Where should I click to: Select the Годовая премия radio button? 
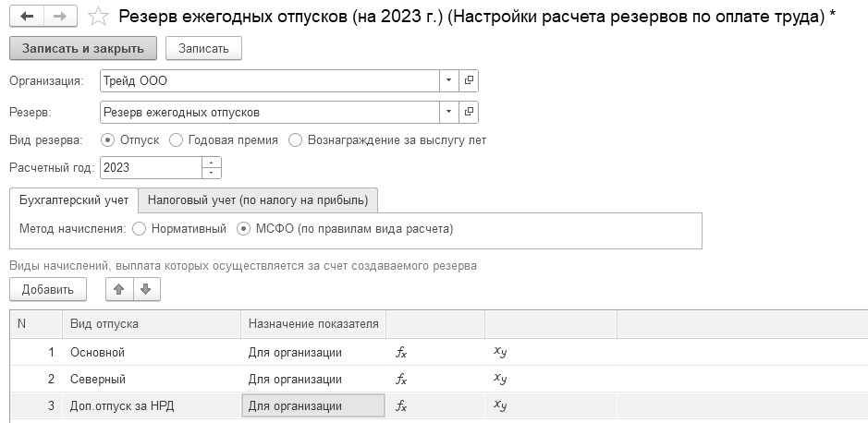[x=176, y=140]
